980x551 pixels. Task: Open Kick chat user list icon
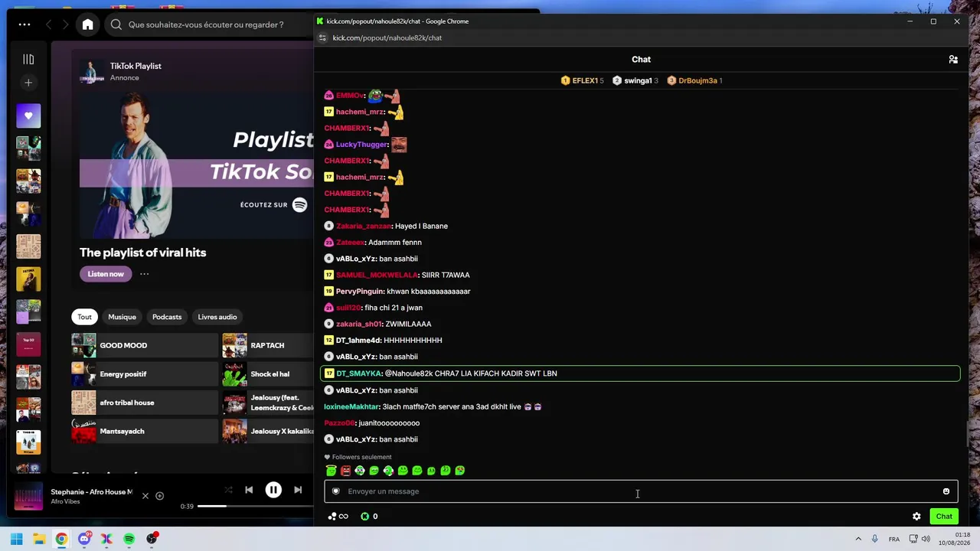click(x=953, y=59)
